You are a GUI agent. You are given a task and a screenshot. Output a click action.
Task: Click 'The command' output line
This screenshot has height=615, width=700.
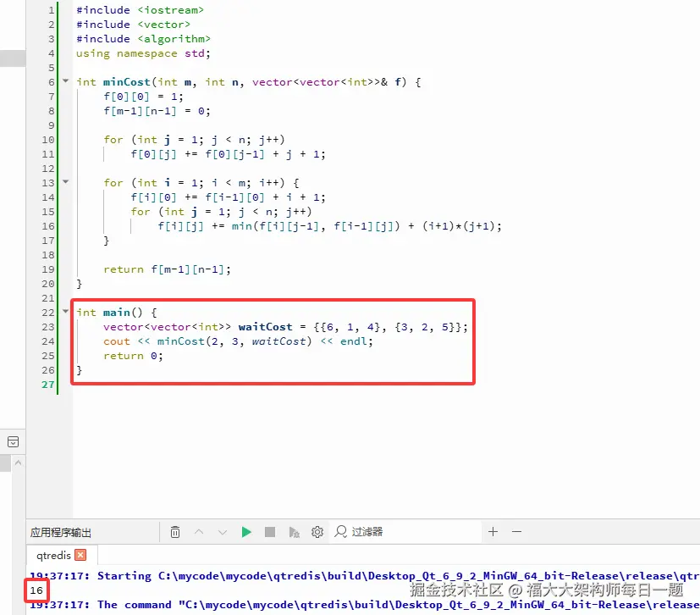click(x=364, y=605)
